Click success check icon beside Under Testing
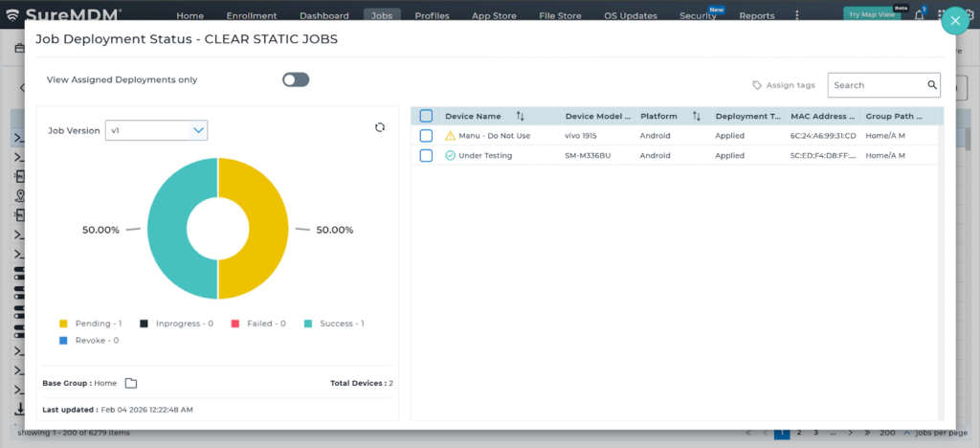 point(451,155)
